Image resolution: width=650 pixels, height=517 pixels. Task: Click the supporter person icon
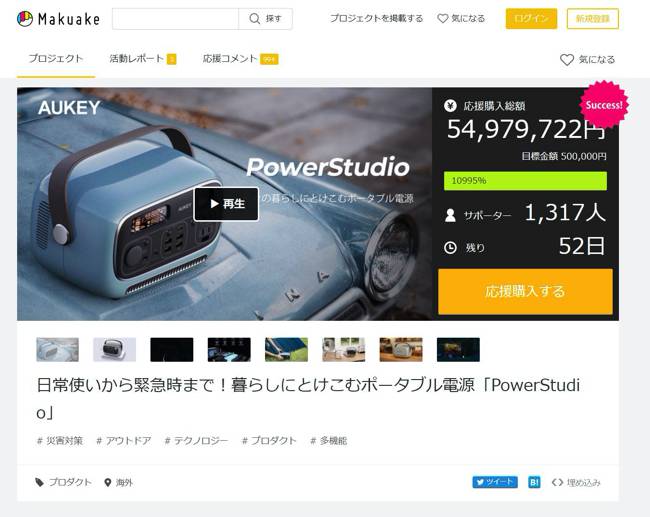(450, 215)
